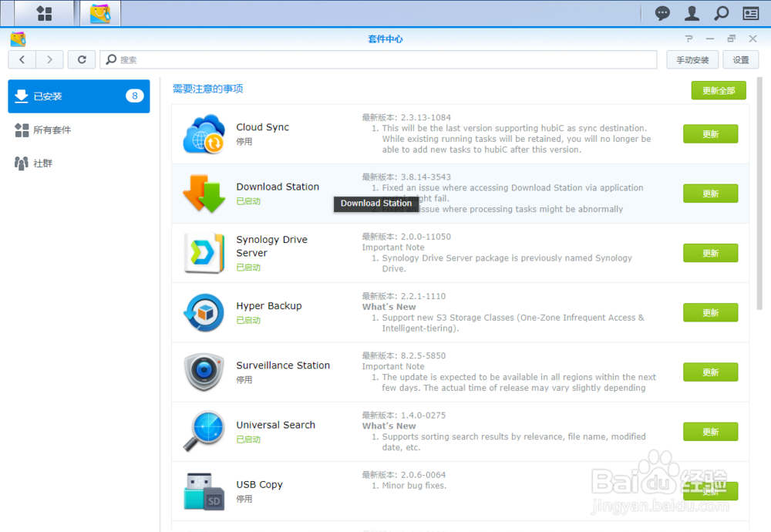Go forward with the right arrow button
This screenshot has height=532, width=771.
click(x=49, y=59)
